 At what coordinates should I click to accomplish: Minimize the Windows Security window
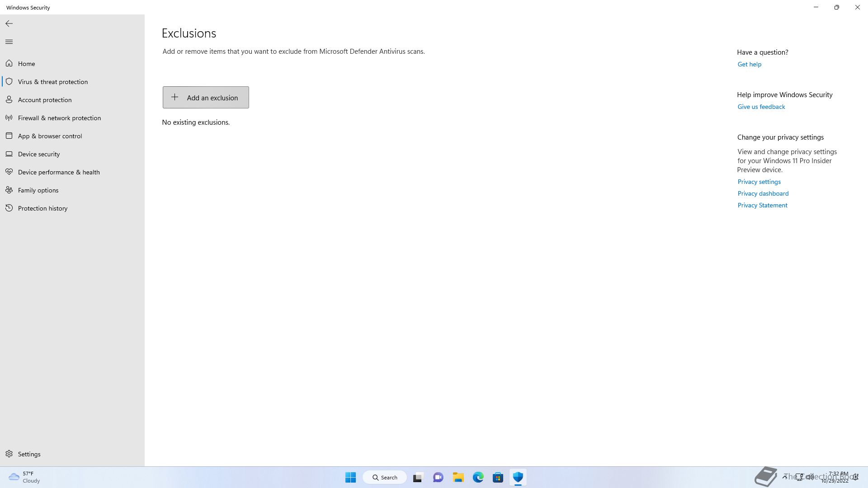click(x=816, y=7)
